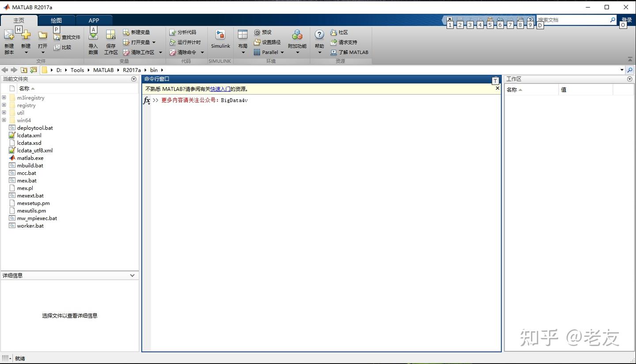Screen dimensions: 636x364
Task: Open the Parallel dropdown menu
Action: click(270, 52)
